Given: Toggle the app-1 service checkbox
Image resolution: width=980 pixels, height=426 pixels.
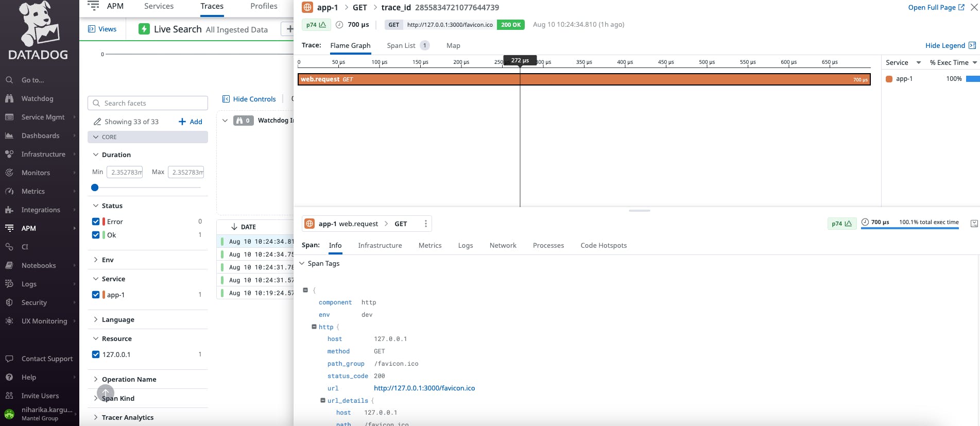Looking at the screenshot, I should tap(96, 295).
